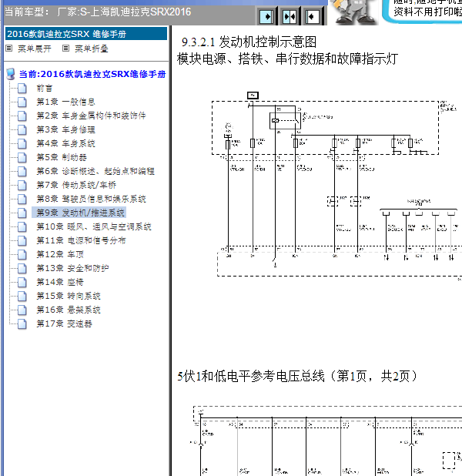
Task: Open 第11章 电源和信号分布
Action: (x=81, y=240)
